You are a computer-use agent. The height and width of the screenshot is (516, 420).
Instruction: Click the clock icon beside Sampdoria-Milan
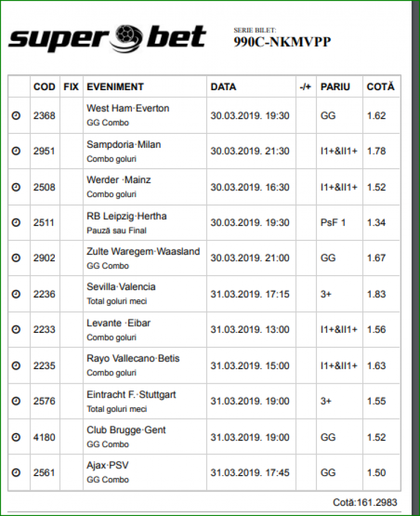[16, 151]
